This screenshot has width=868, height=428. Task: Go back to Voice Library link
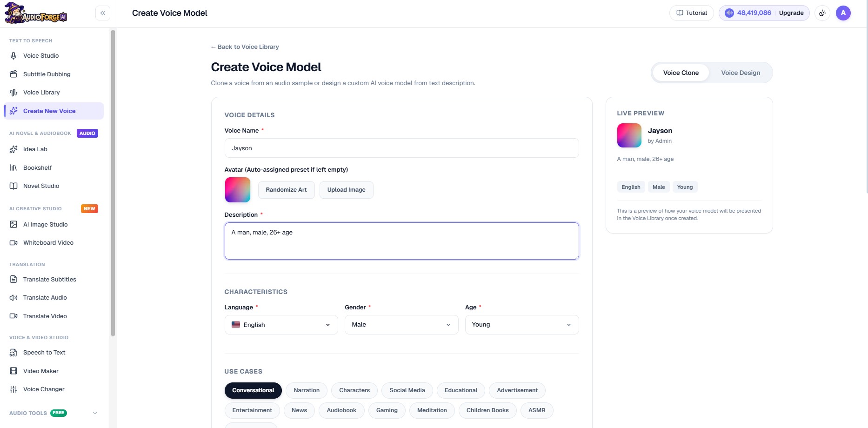coord(245,47)
